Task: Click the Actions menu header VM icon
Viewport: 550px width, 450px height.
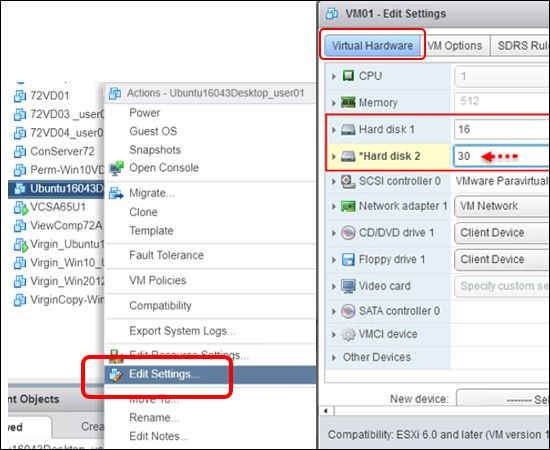Action: (x=115, y=93)
